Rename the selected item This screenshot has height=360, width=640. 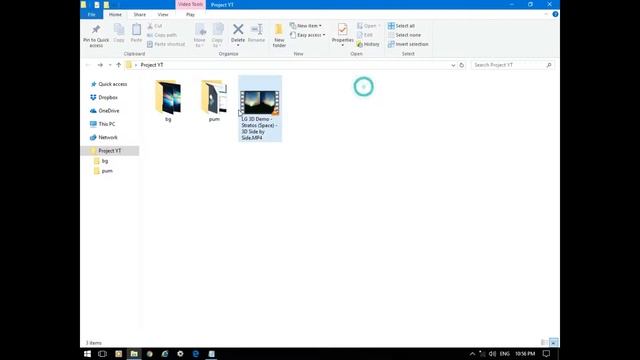tap(256, 33)
